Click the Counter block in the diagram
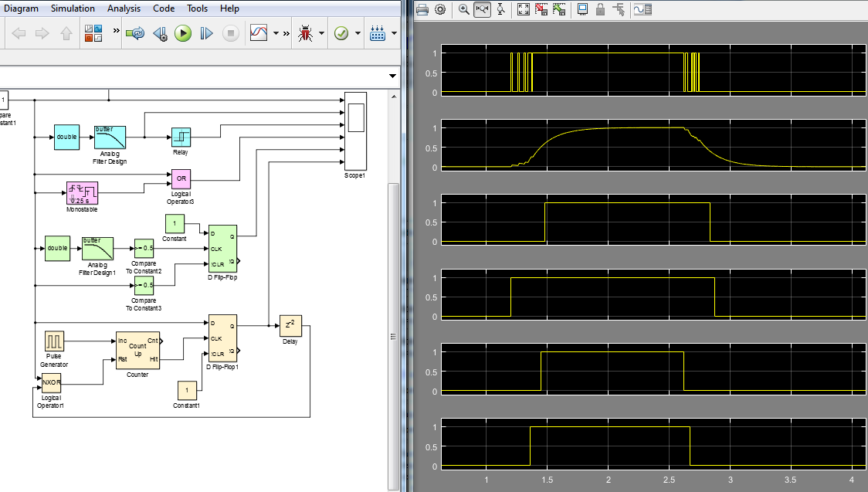 tap(137, 350)
